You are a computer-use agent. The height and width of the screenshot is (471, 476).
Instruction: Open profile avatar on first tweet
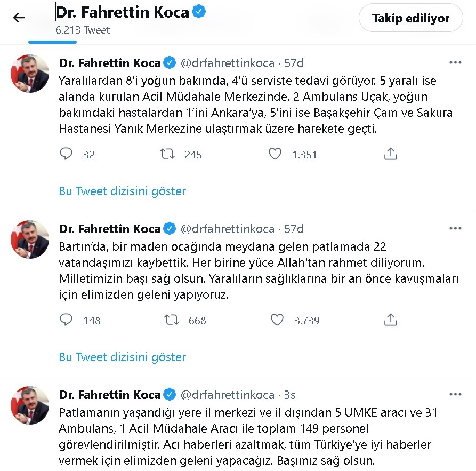pos(30,73)
